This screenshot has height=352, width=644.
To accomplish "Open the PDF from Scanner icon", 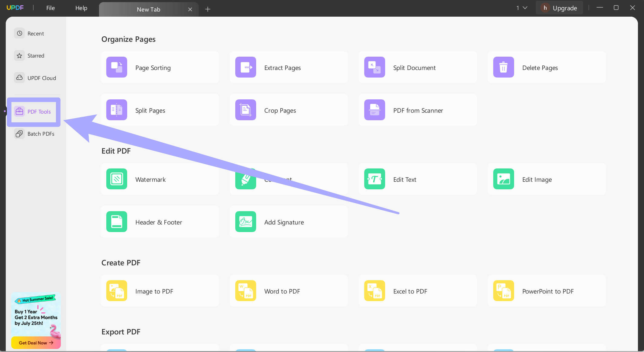I will (x=375, y=110).
